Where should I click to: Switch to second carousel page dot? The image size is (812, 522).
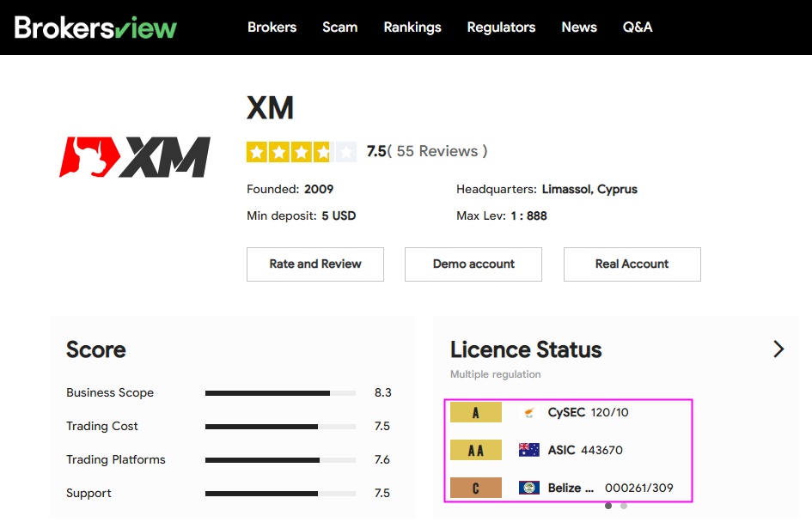click(x=624, y=506)
